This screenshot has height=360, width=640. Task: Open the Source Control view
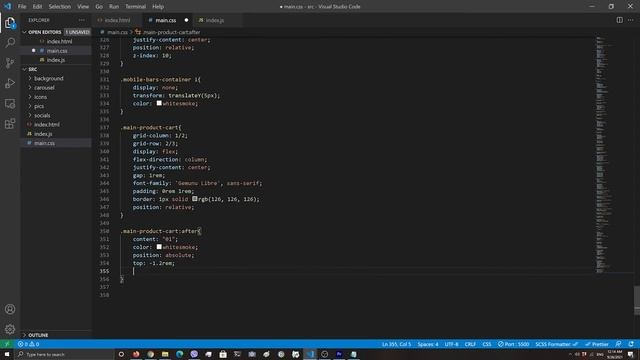(x=10, y=63)
